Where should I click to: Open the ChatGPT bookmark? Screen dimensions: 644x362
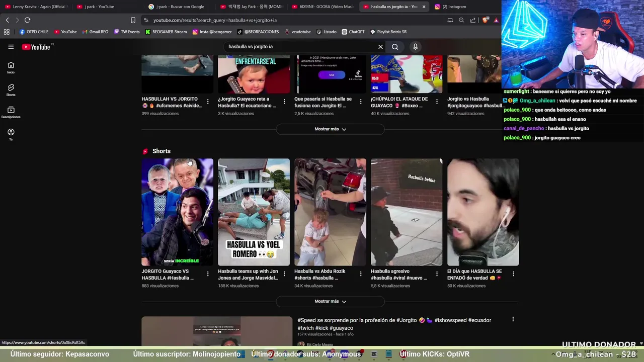(x=353, y=32)
